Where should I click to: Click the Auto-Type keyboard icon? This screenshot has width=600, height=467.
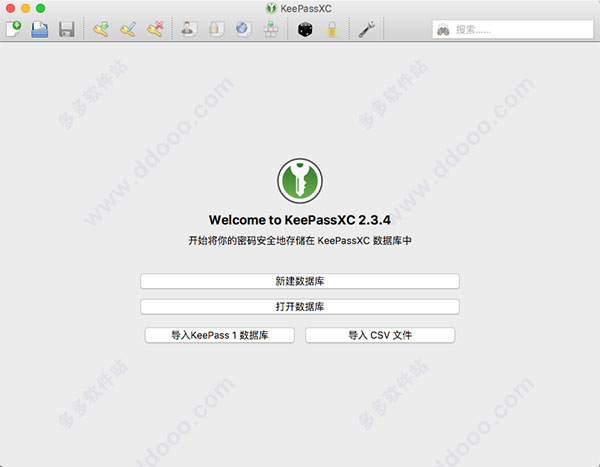(x=271, y=29)
